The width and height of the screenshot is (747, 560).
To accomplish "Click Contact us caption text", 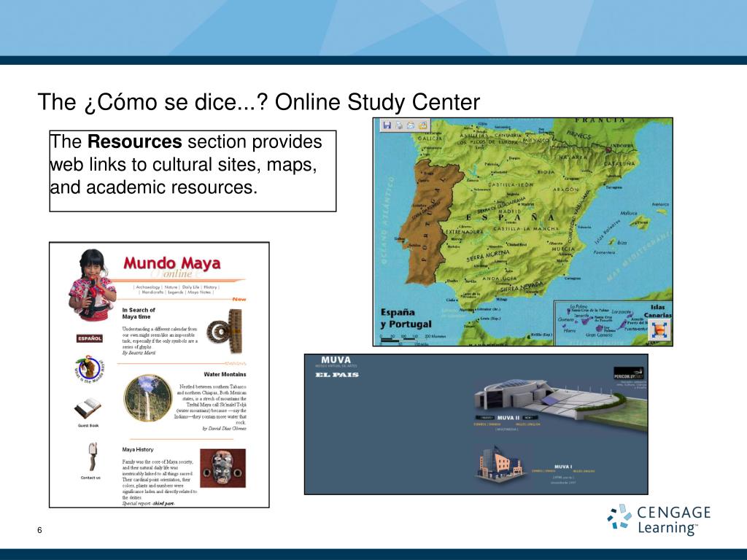I will click(x=90, y=478).
